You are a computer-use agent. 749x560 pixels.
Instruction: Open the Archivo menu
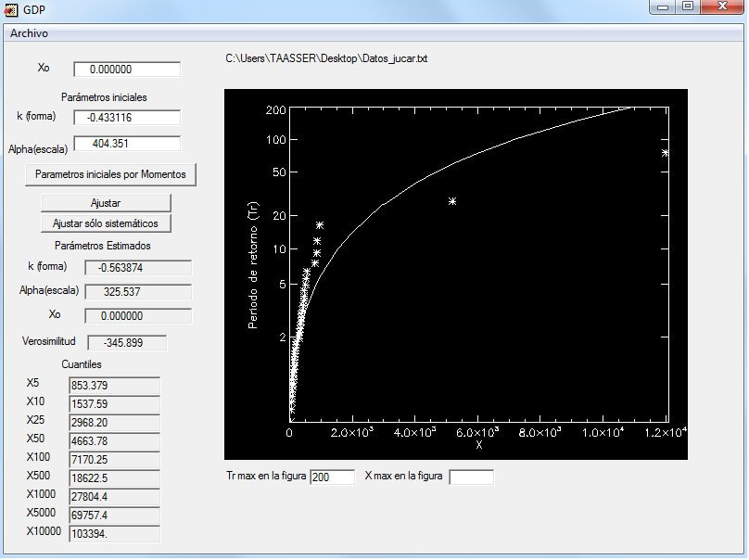[x=29, y=33]
